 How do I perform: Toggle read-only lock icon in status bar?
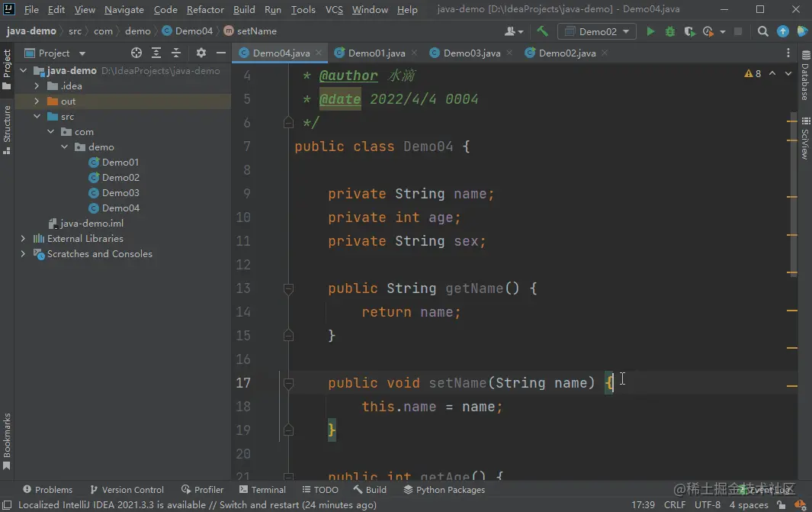781,504
